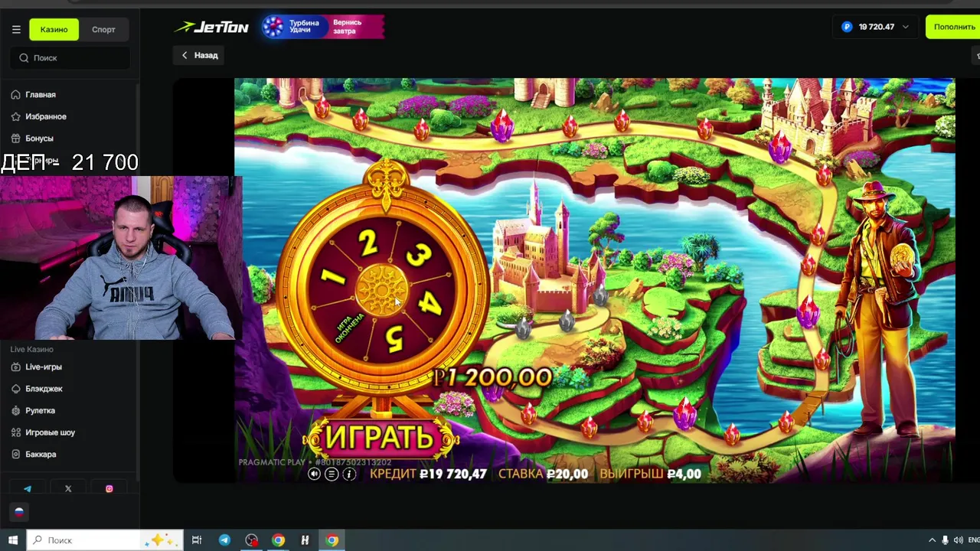The height and width of the screenshot is (551, 980).
Task: Open the recorder app with red dot in taskbar
Action: click(251, 540)
